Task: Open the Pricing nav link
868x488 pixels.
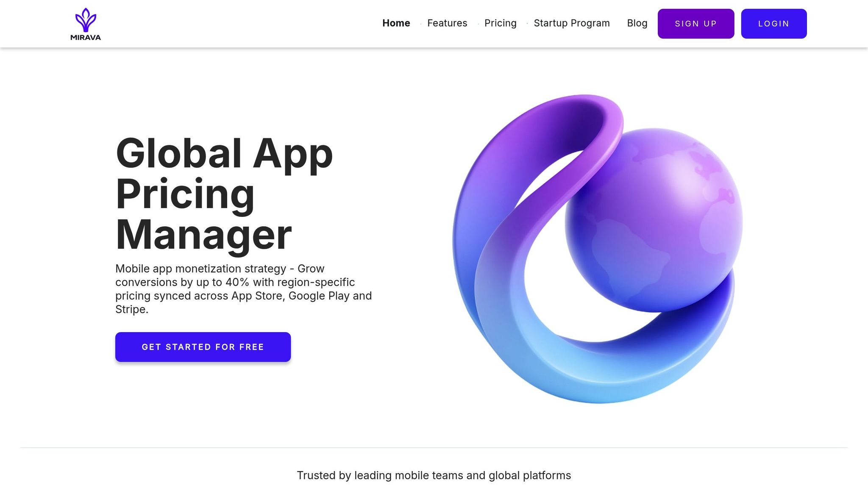Action: coord(500,23)
